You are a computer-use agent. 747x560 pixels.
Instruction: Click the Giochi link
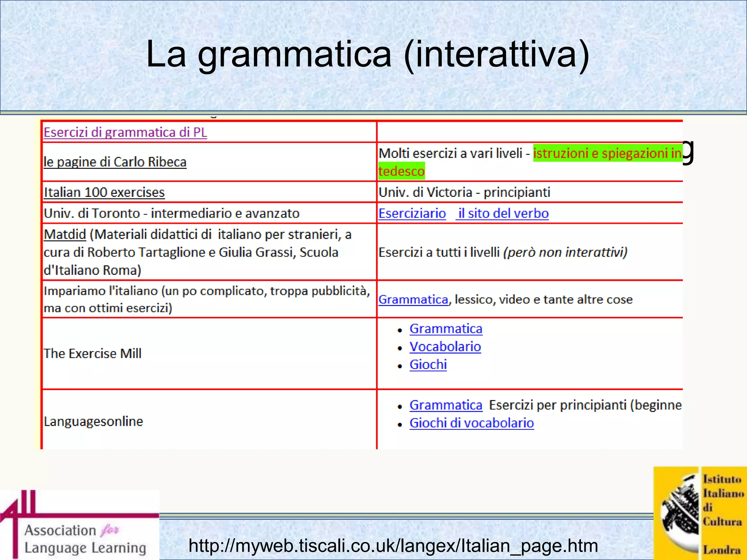(428, 365)
